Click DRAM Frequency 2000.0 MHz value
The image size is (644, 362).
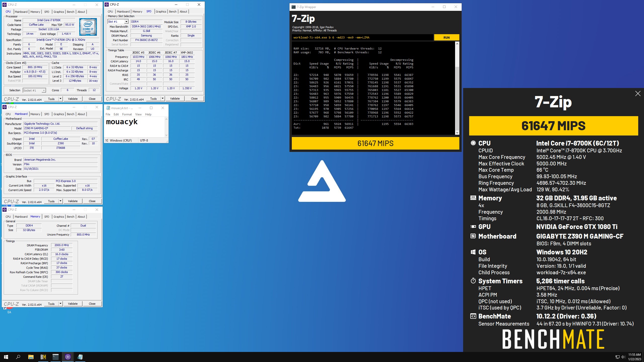click(x=62, y=245)
